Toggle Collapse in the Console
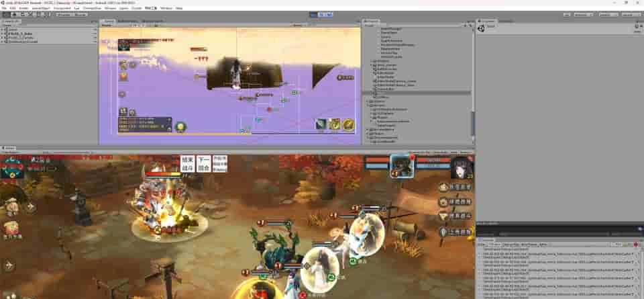This screenshot has width=644, height=299. [495, 245]
